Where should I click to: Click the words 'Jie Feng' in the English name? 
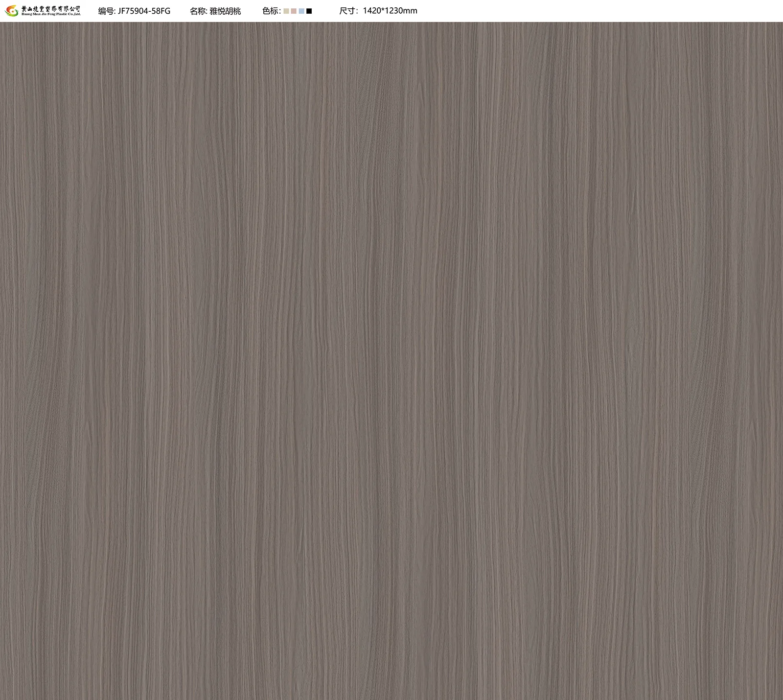pyautogui.click(x=49, y=15)
